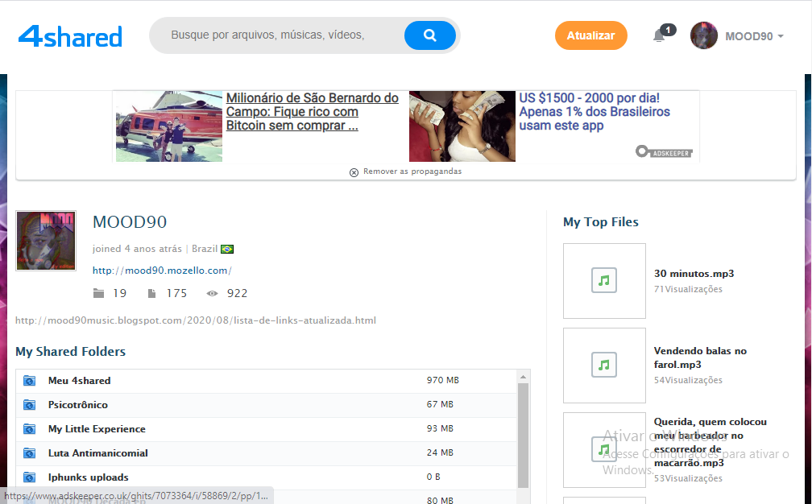Open the helicopter ad thumbnail
Image resolution: width=812 pixels, height=504 pixels.
(169, 126)
